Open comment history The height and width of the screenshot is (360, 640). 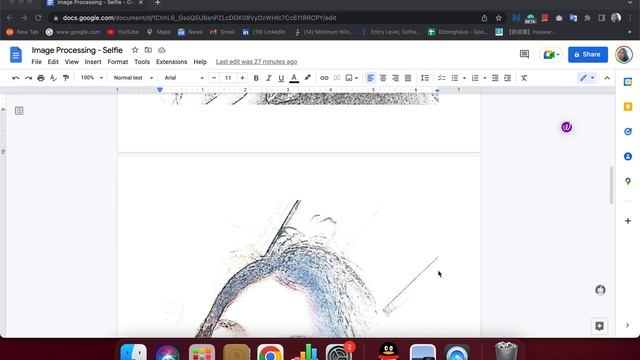[x=524, y=54]
